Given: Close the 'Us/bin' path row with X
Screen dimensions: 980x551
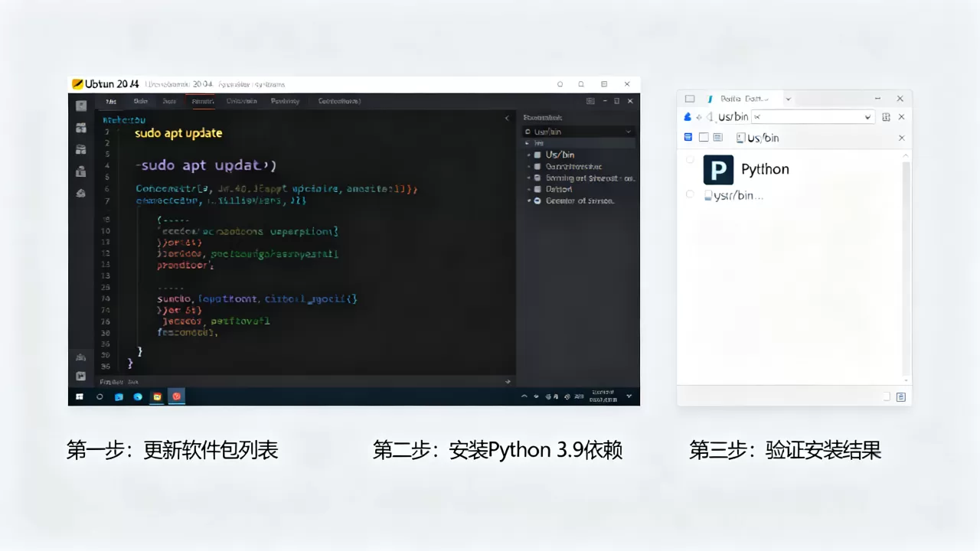Looking at the screenshot, I should tap(901, 138).
